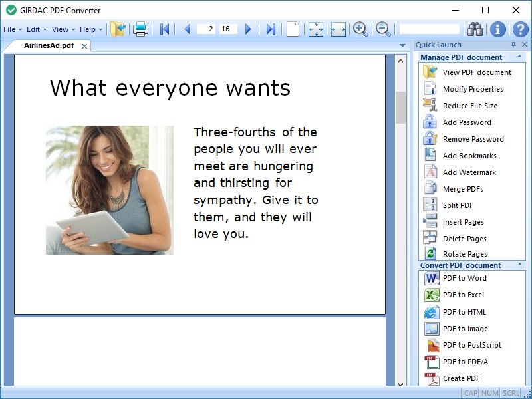
Task: Open the Print dialog from the toolbar
Action: point(138,29)
